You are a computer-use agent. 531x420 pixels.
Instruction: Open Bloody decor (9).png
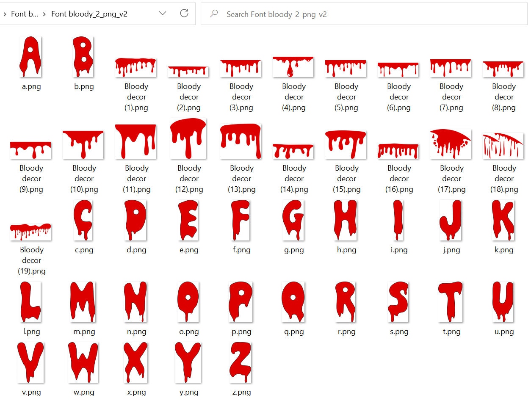[30, 146]
